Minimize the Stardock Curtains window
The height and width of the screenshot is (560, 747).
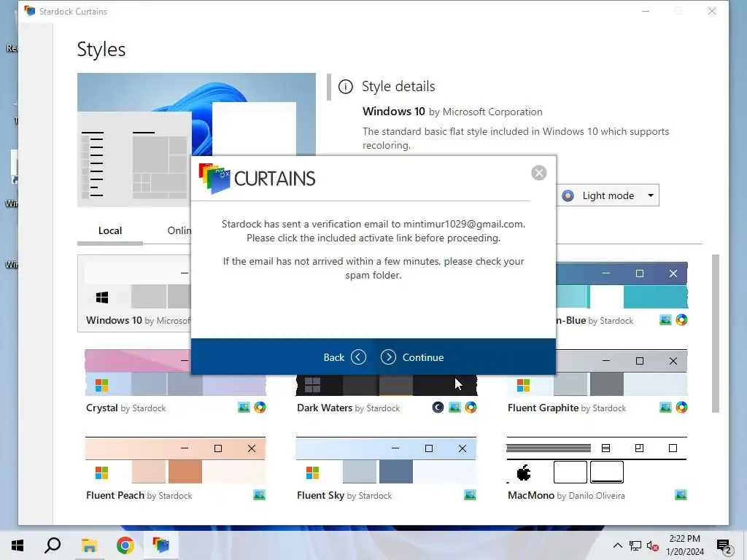tap(646, 11)
